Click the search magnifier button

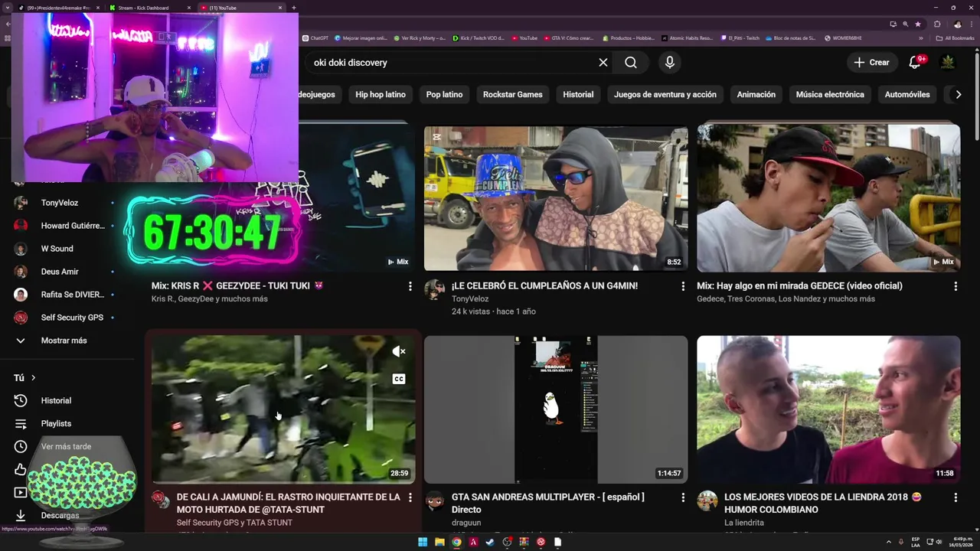631,63
